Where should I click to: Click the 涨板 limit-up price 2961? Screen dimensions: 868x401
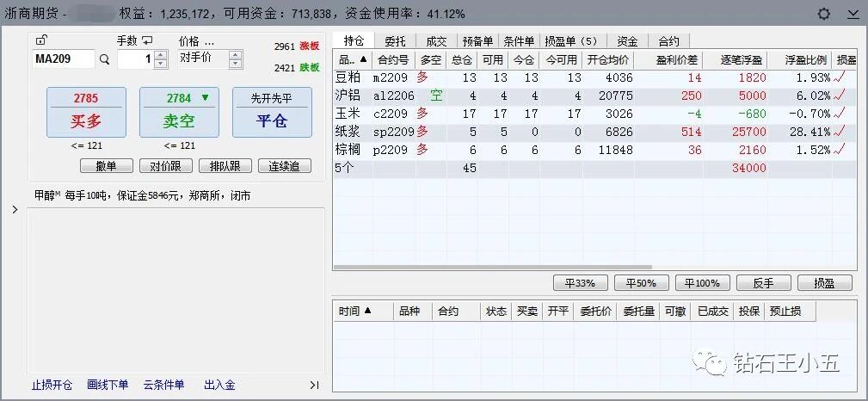point(296,46)
